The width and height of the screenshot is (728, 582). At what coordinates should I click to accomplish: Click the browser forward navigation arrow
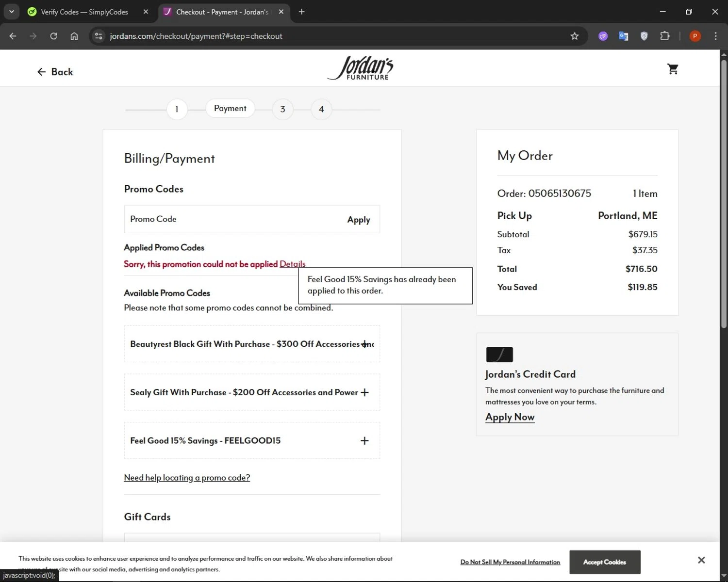coord(33,36)
